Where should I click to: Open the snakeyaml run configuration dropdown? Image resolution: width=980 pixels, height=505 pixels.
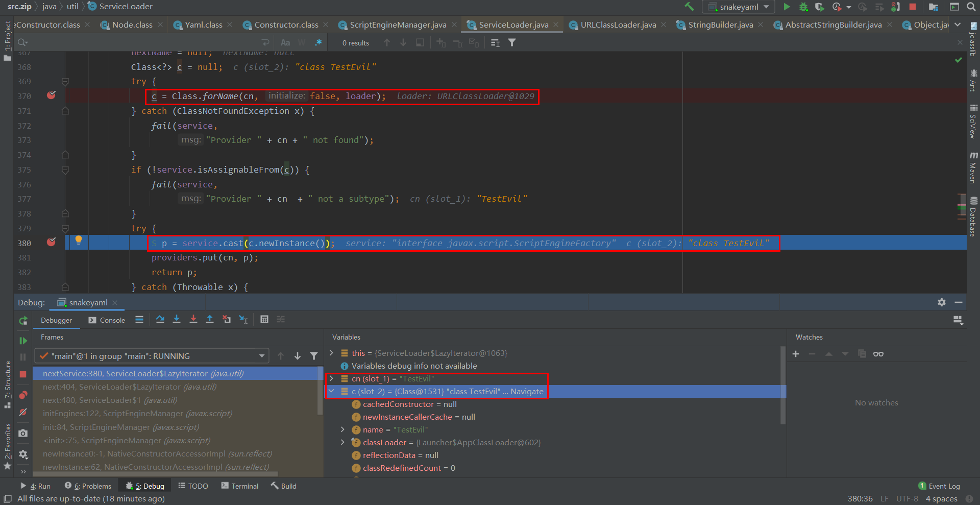[739, 7]
